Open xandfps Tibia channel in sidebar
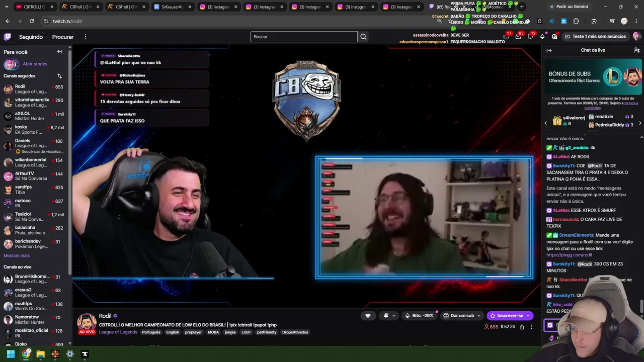This screenshot has width=644, height=362. click(x=34, y=190)
